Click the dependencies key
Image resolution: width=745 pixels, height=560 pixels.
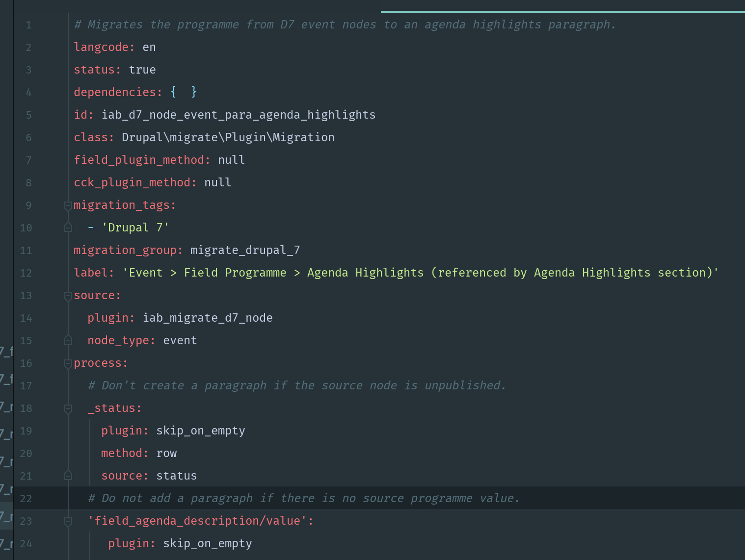pyautogui.click(x=118, y=92)
